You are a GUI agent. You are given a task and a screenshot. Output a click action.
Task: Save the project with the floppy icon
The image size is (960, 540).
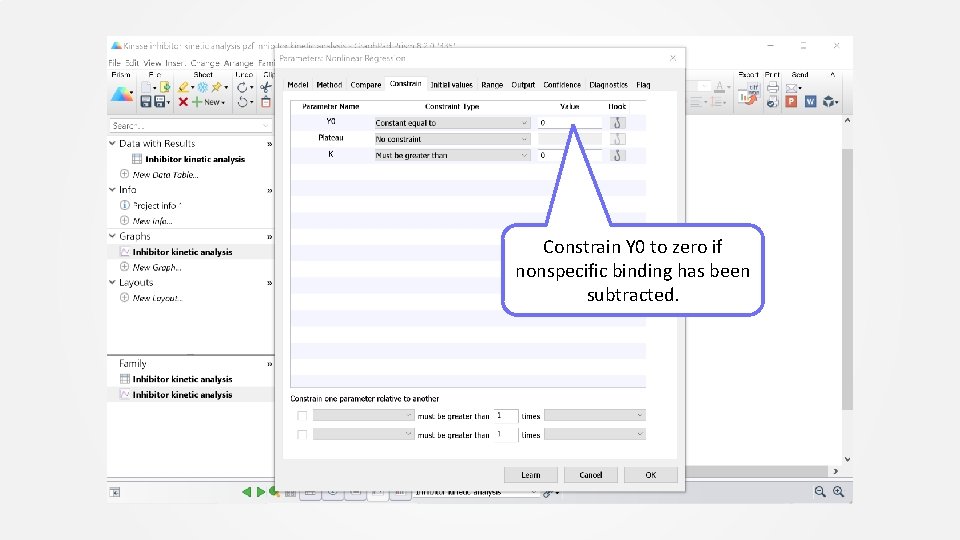pos(146,102)
